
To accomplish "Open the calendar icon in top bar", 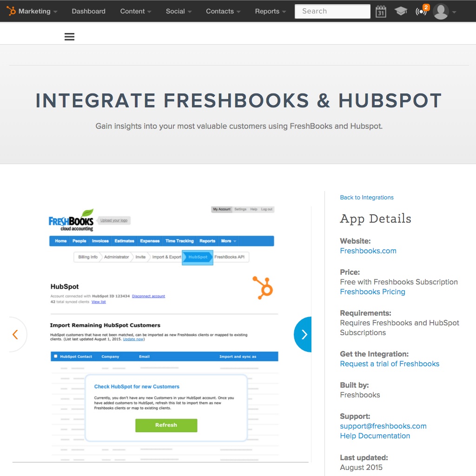I will click(x=381, y=12).
